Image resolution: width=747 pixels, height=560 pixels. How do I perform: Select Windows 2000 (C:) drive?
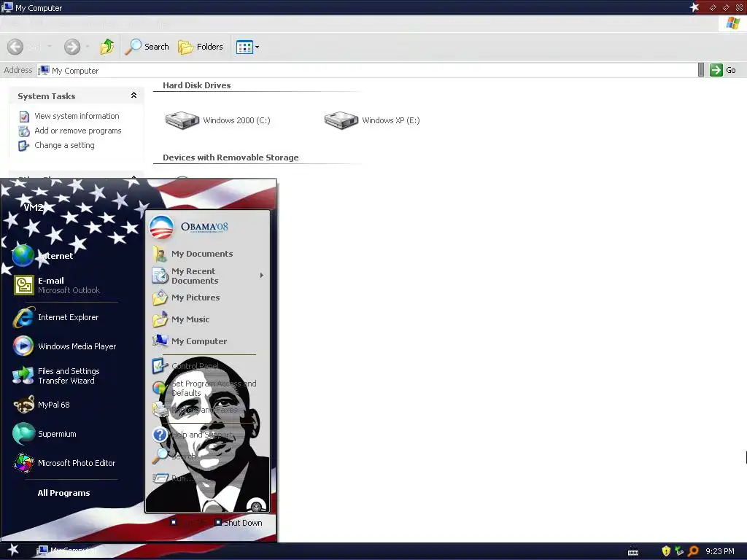click(217, 120)
